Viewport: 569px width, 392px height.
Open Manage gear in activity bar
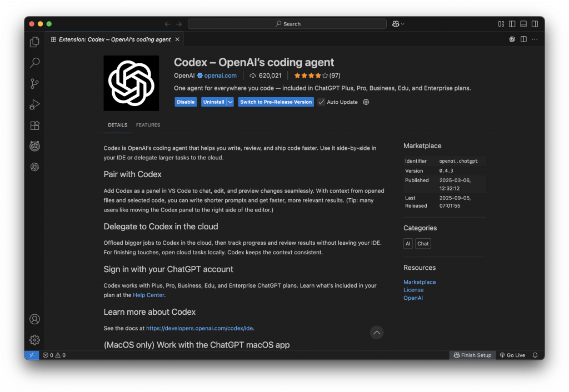(35, 340)
